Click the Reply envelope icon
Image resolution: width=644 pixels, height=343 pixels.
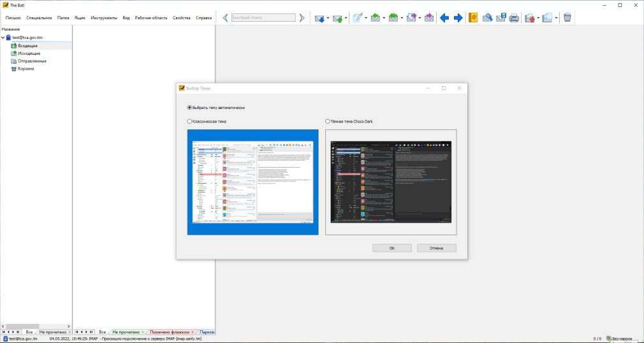click(x=376, y=18)
